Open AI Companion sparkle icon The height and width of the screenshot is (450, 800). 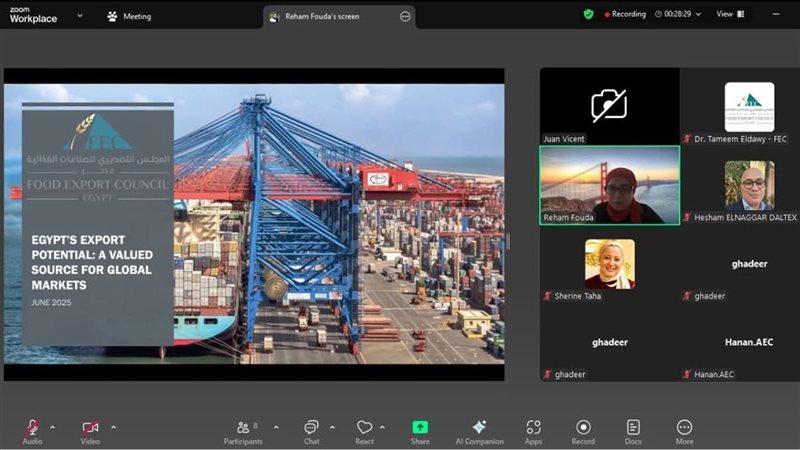click(x=479, y=427)
